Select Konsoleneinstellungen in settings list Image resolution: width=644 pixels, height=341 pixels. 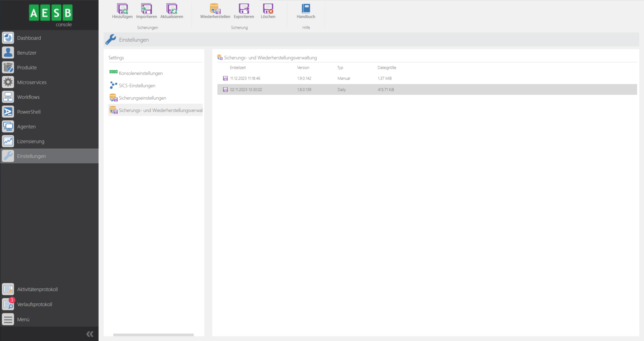[x=141, y=73]
